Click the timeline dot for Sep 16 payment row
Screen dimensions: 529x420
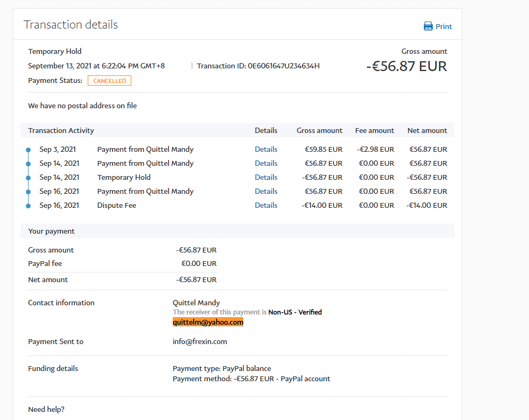point(29,192)
